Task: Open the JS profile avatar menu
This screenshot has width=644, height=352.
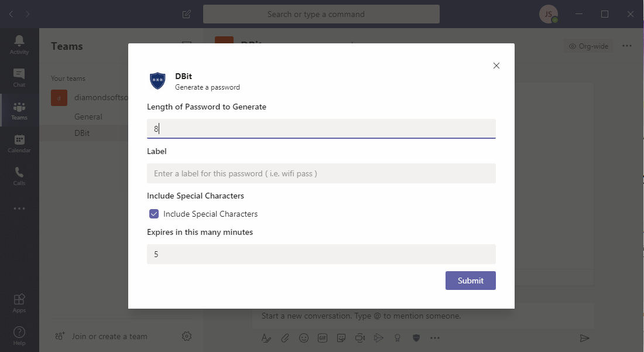Action: click(549, 15)
